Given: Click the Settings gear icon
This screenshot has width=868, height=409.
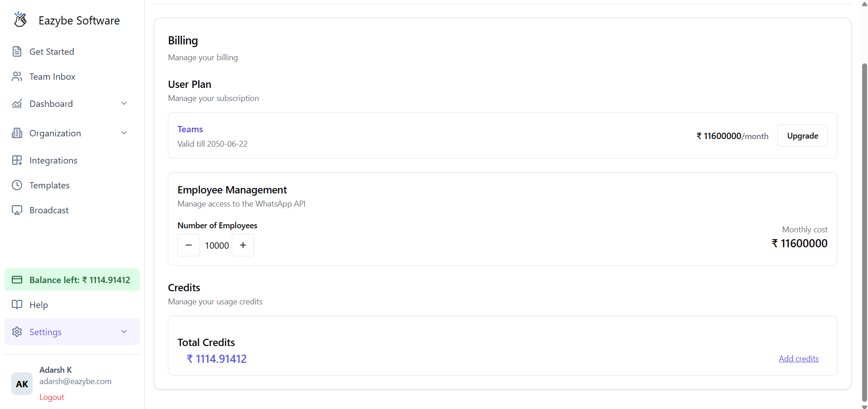Looking at the screenshot, I should coord(17,332).
